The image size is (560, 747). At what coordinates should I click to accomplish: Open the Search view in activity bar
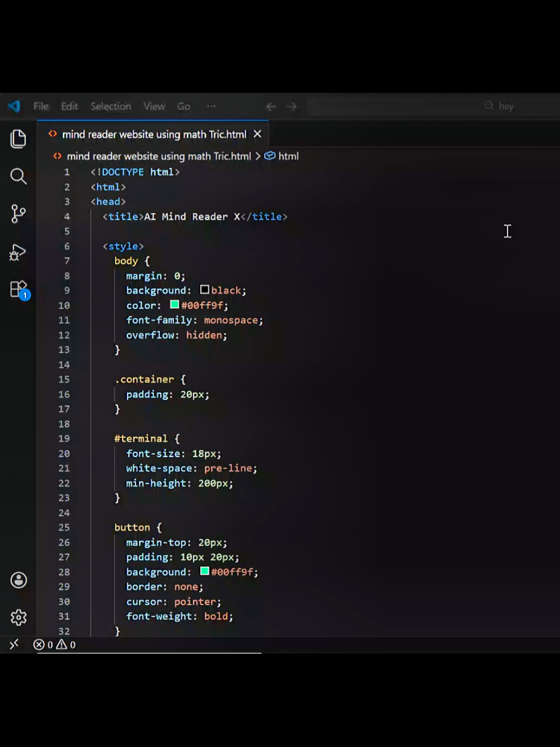tap(18, 177)
